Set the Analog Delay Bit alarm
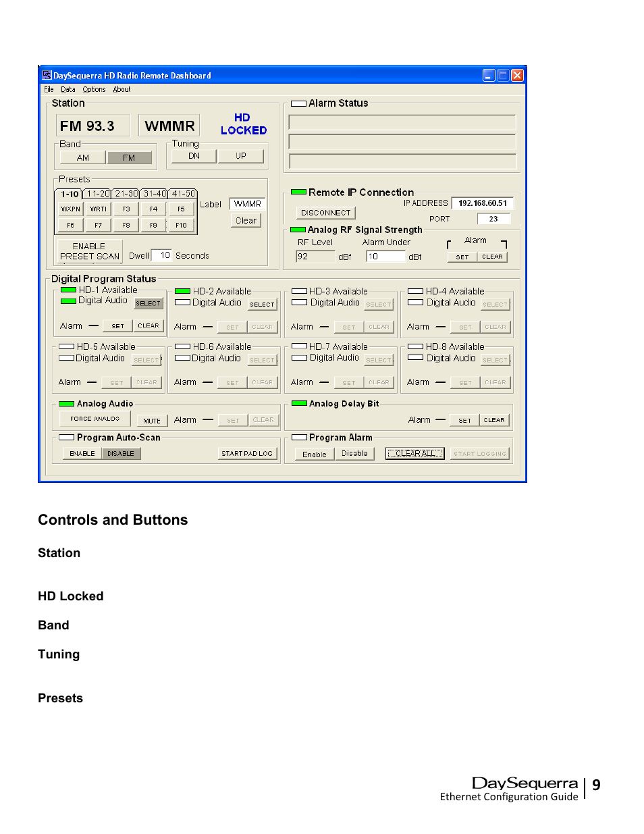The width and height of the screenshot is (644, 834). tap(464, 420)
